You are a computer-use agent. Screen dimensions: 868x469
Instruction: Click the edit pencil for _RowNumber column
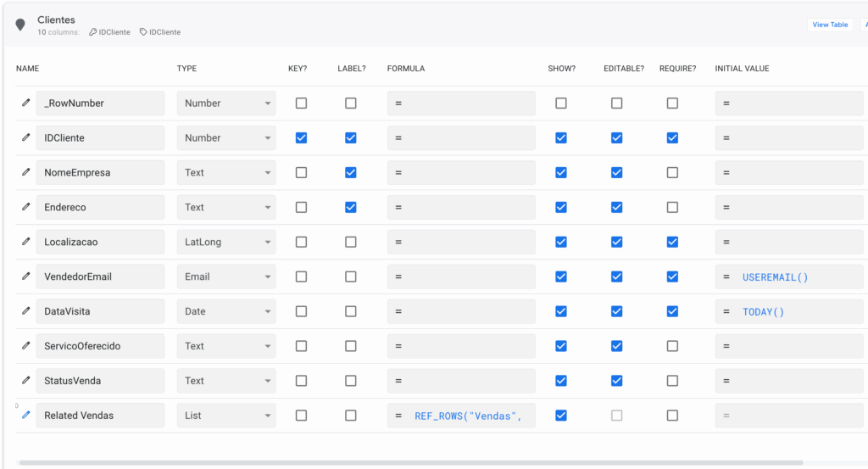25,103
